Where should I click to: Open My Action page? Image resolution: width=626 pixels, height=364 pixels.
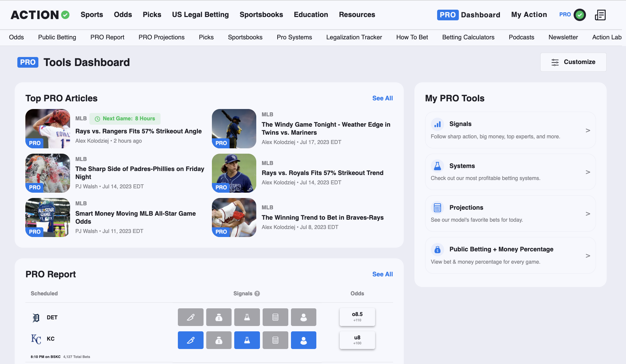529,15
